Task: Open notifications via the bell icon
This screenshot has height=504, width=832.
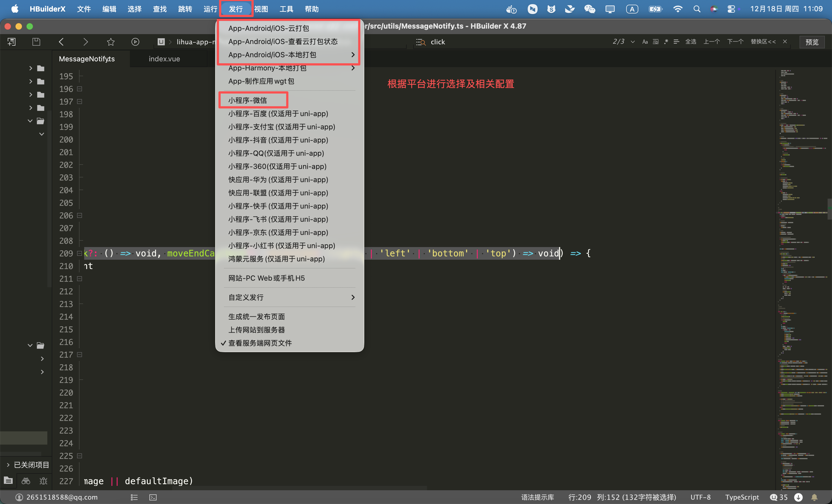Action: tap(815, 497)
